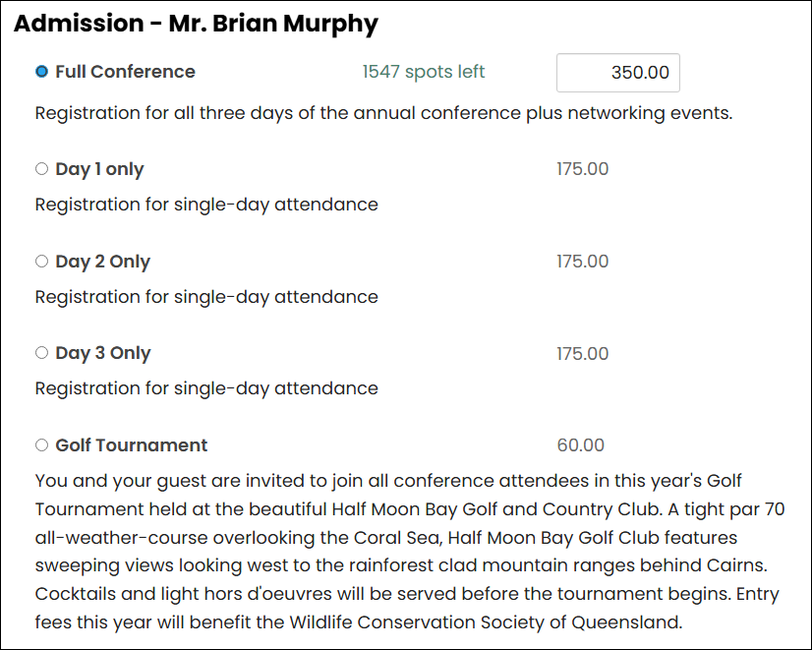Click the Golf Tournament description paragraph
The image size is (812, 650).
(x=410, y=552)
